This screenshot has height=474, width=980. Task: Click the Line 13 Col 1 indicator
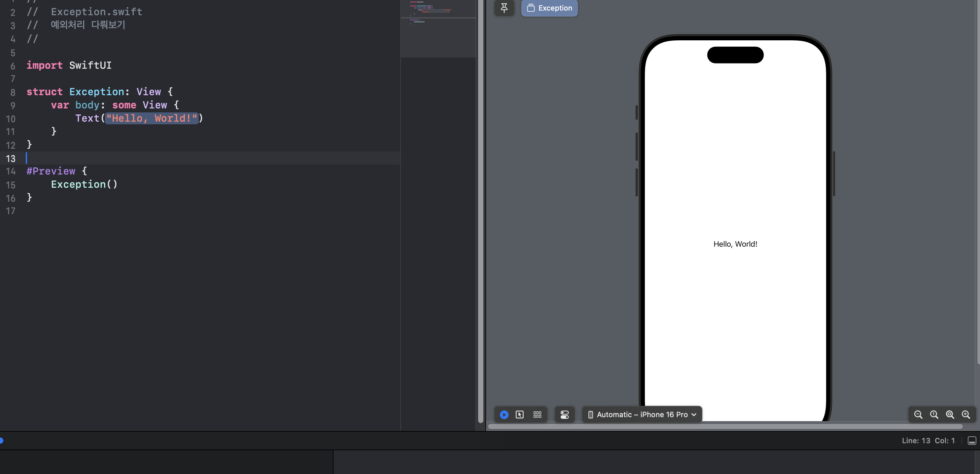928,441
